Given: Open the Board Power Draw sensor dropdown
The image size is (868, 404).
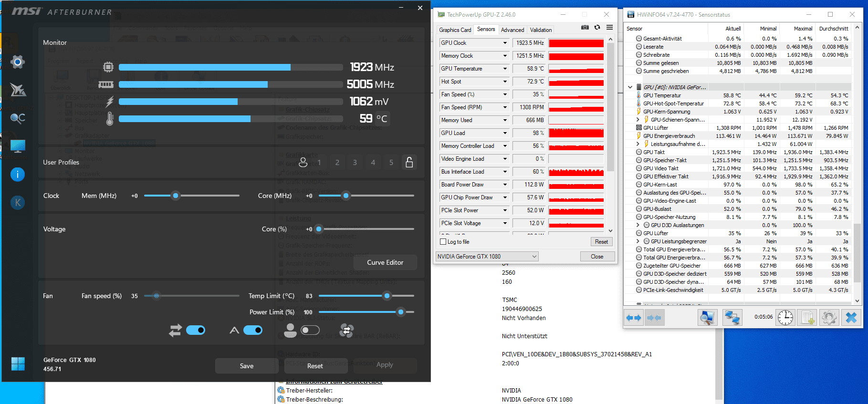Looking at the screenshot, I should point(505,185).
